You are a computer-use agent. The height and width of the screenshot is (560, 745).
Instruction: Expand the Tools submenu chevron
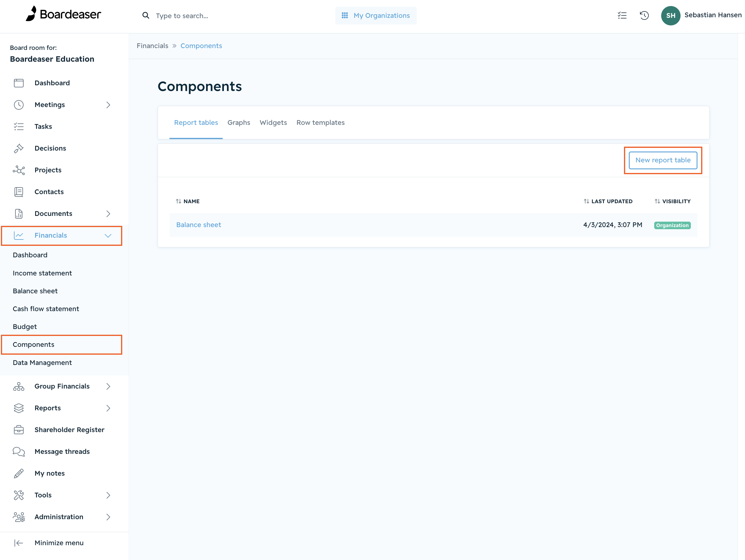point(108,495)
